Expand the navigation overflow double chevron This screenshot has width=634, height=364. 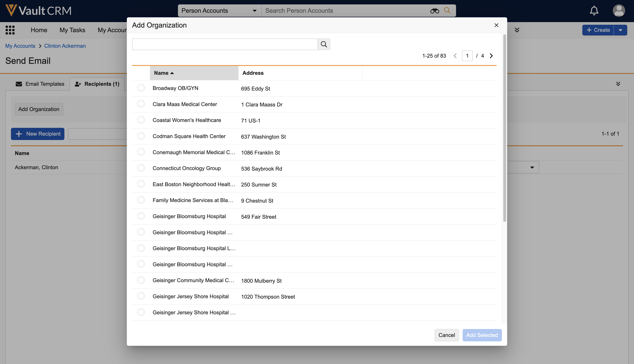click(x=517, y=30)
